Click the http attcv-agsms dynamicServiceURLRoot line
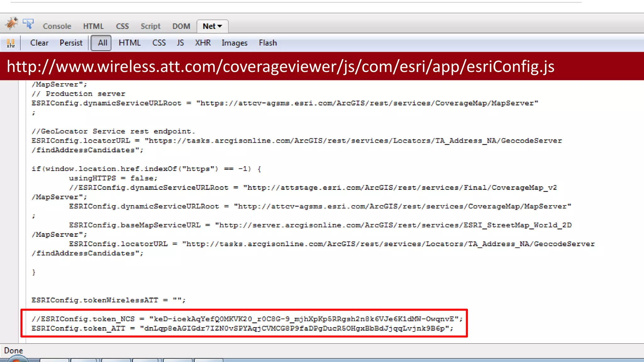 pyautogui.click(x=320, y=206)
